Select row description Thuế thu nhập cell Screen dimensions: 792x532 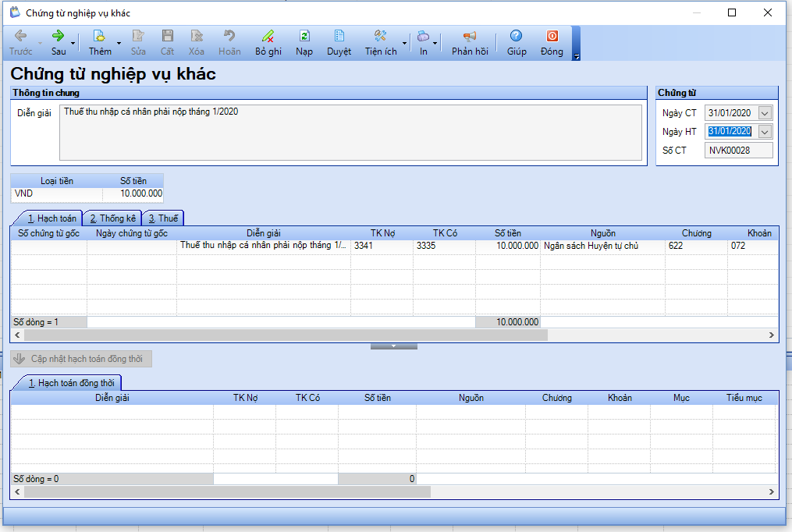tap(264, 246)
